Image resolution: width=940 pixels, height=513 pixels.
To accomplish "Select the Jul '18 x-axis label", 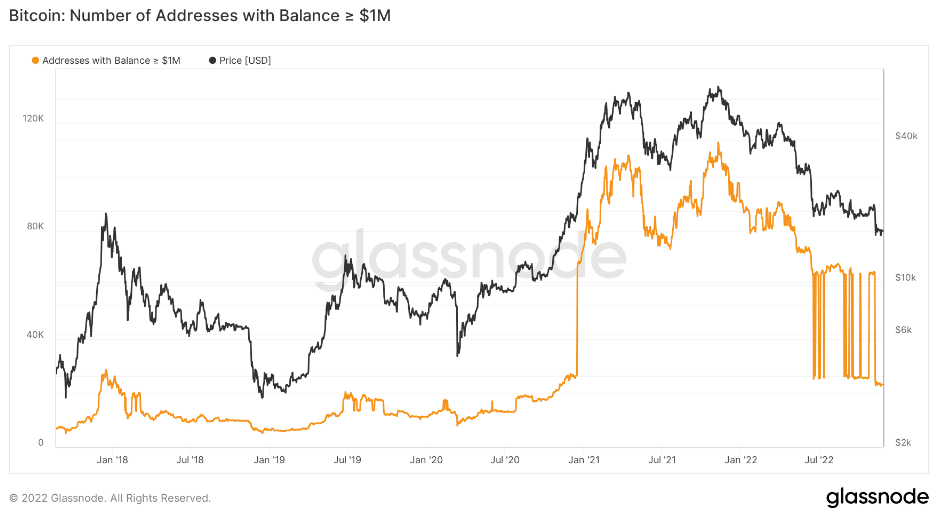I will click(190, 460).
